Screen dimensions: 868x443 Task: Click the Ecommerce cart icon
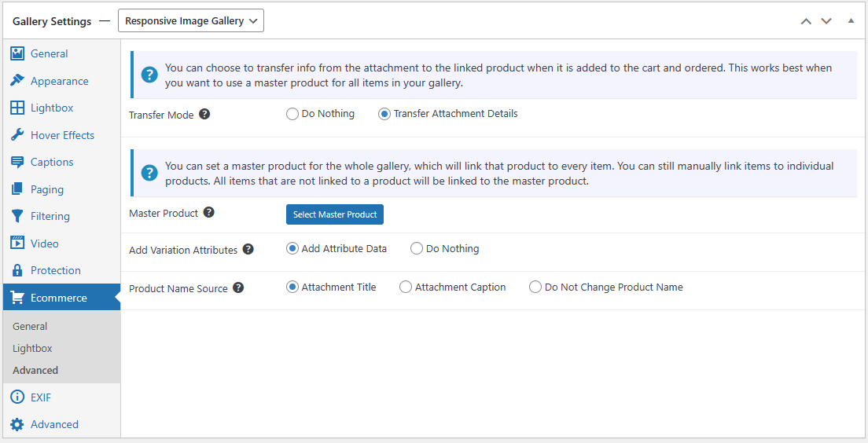tap(17, 298)
